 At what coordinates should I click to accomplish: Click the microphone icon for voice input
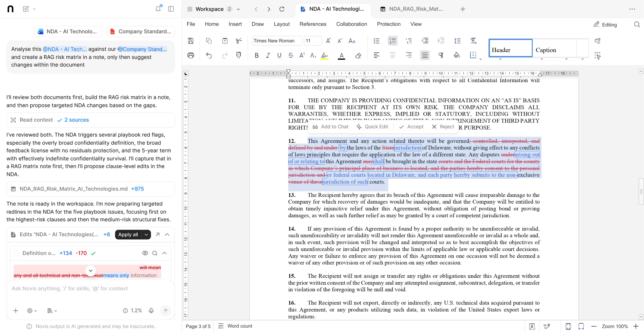coord(151,310)
